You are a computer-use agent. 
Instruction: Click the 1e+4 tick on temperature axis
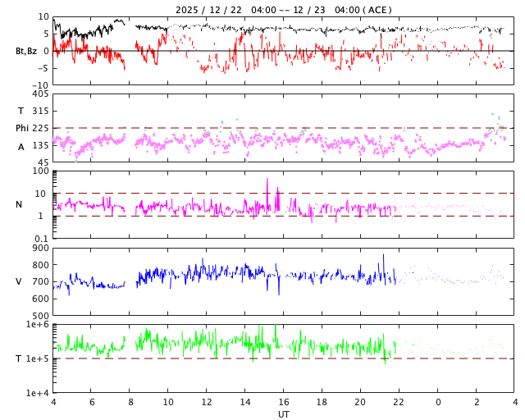(38, 393)
